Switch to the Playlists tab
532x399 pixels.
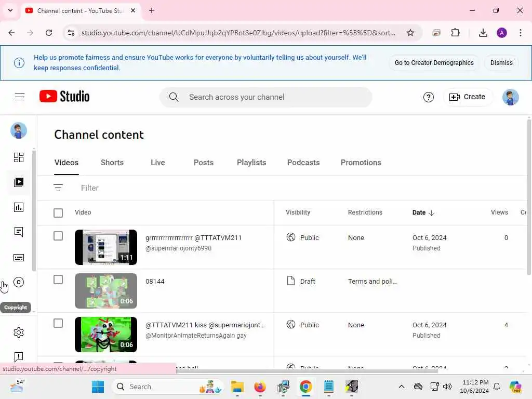click(251, 163)
